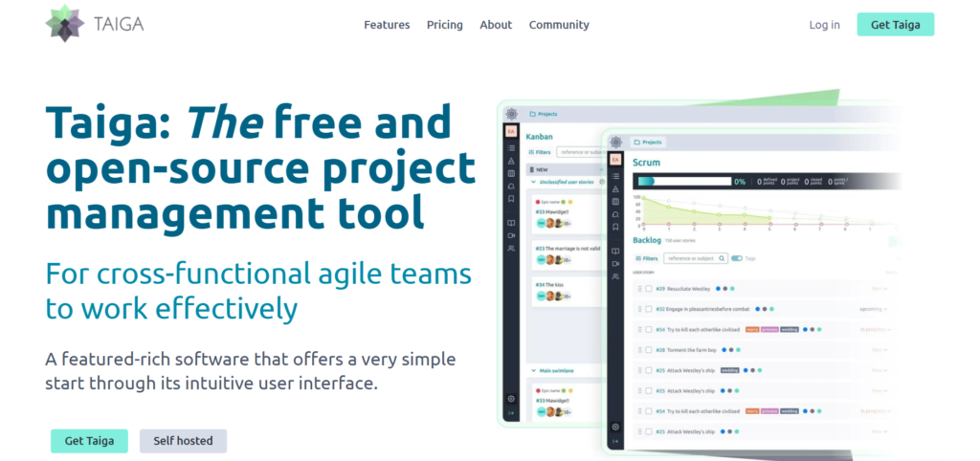Click the wedding tag on #25 Attack Westley's ship

tap(730, 370)
